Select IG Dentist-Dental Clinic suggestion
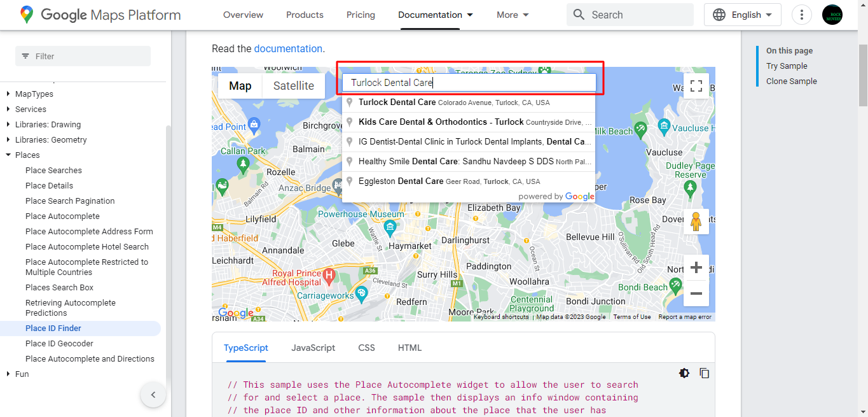Viewport: 868px width, 417px height. click(469, 142)
